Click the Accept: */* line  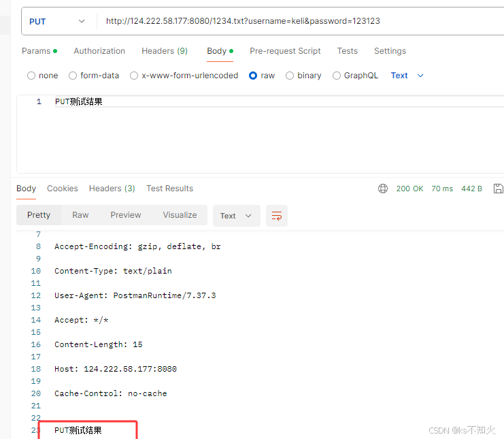tap(82, 321)
